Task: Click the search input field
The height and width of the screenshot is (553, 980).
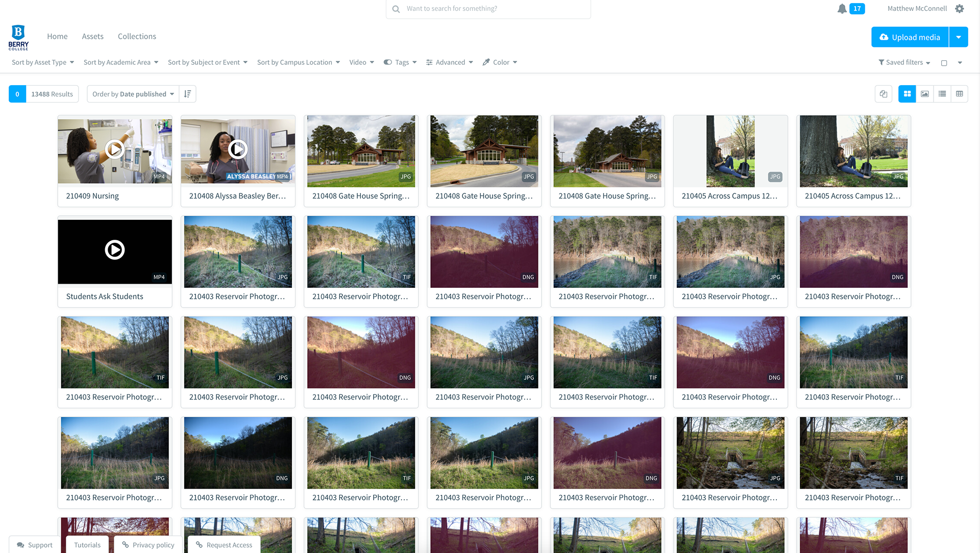Action: [x=488, y=9]
